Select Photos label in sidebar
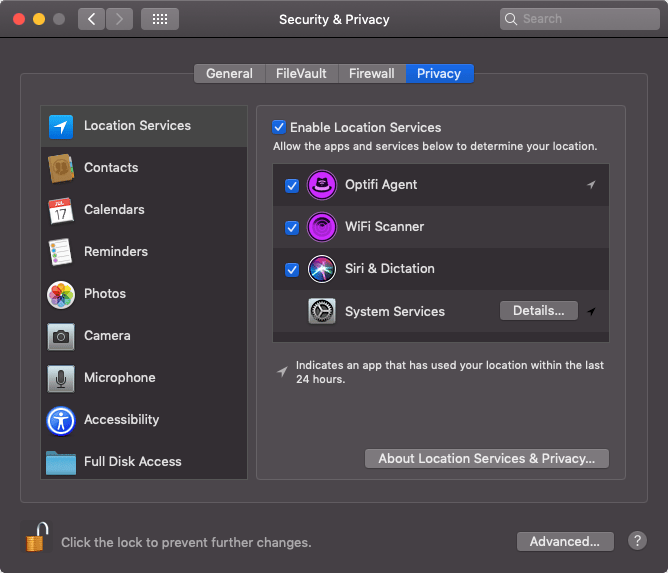Viewport: 668px width, 573px height. point(105,294)
